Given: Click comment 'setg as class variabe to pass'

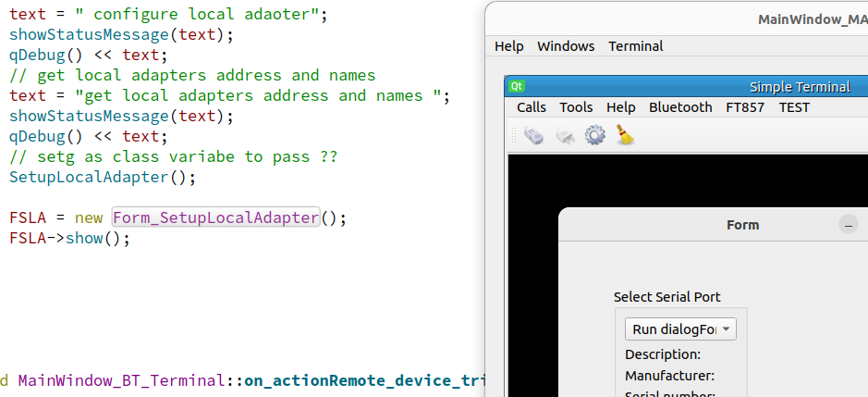Looking at the screenshot, I should (x=173, y=157).
